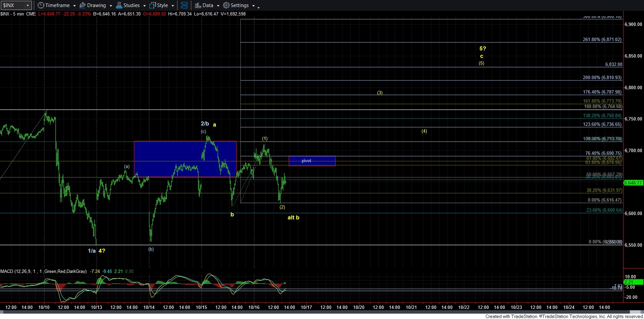This screenshot has height=319, width=644.
Task: Click inside the $INX symbol field
Action: tap(13, 5)
